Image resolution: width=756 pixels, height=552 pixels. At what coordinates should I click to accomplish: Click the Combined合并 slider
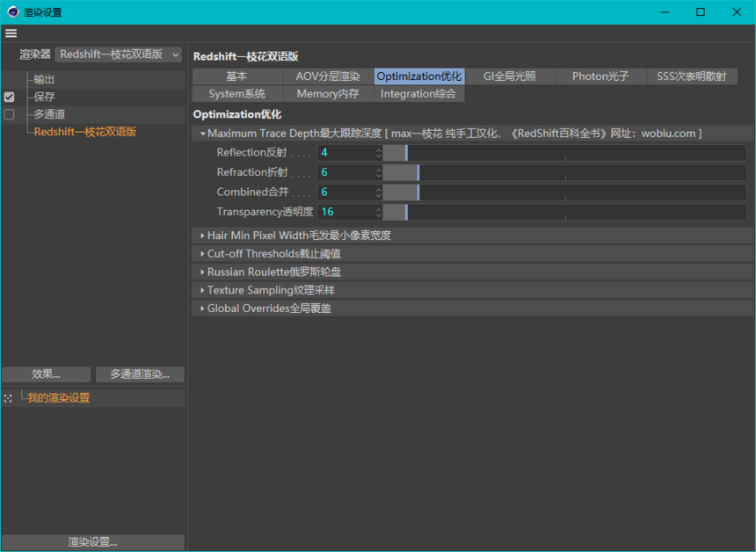click(x=564, y=192)
